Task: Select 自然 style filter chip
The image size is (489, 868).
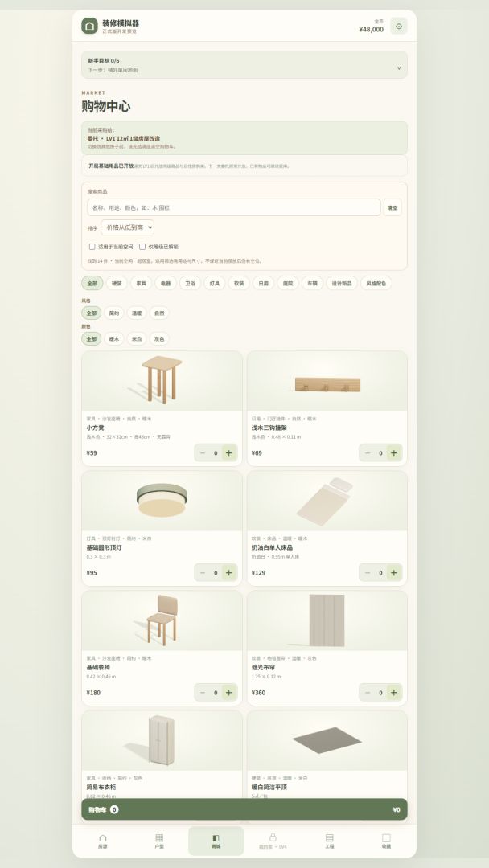Action: [x=159, y=313]
